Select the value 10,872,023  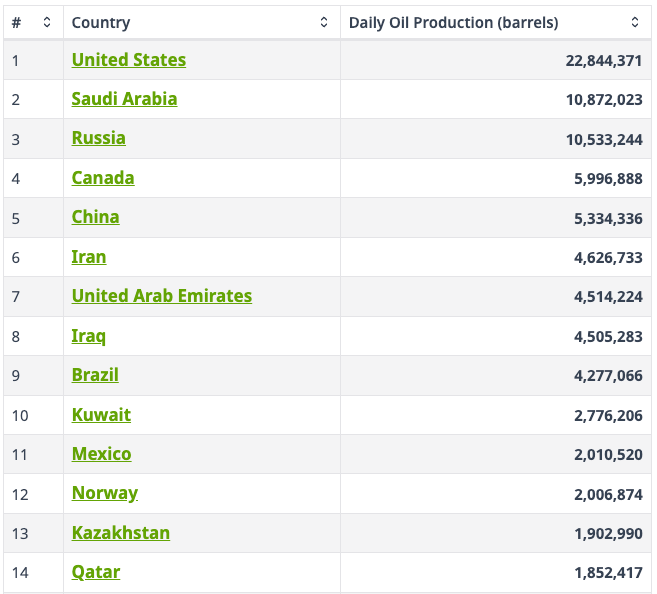(x=604, y=100)
